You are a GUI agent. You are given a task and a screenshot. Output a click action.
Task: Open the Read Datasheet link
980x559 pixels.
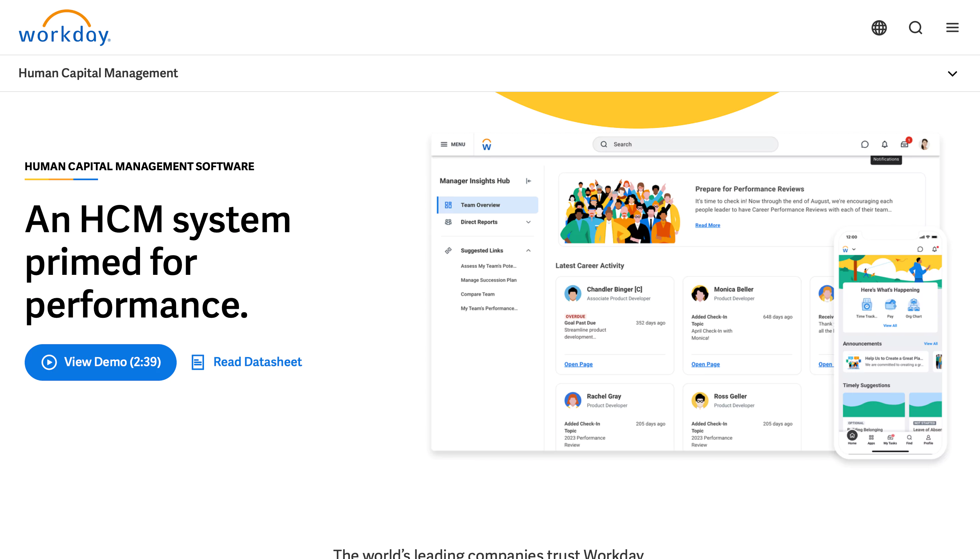click(257, 362)
